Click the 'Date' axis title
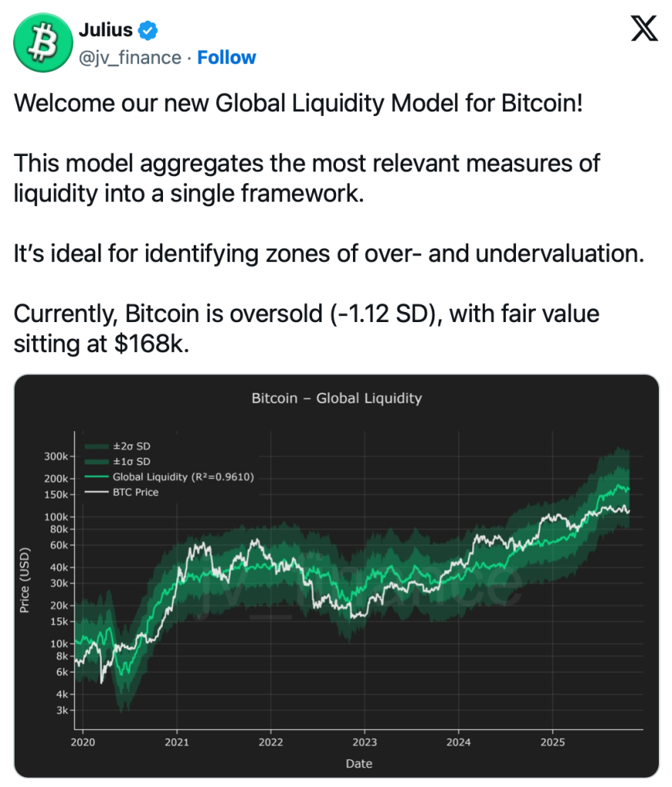 [x=359, y=763]
